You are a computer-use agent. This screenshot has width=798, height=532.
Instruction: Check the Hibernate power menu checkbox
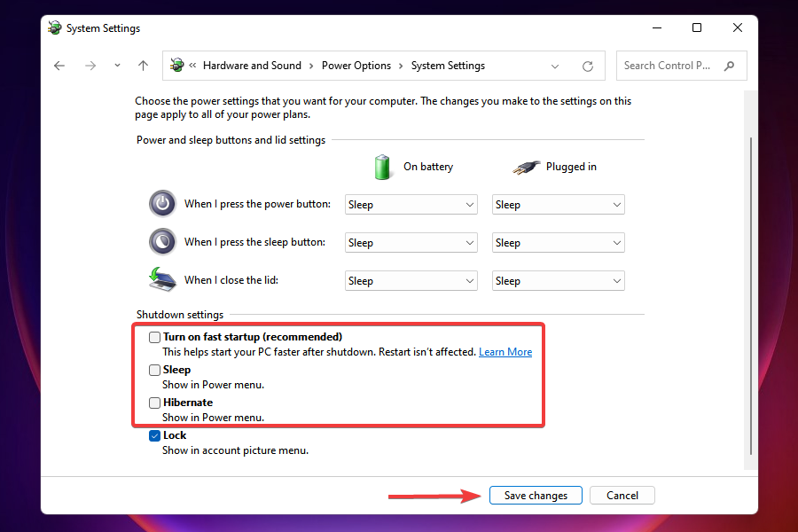point(154,403)
